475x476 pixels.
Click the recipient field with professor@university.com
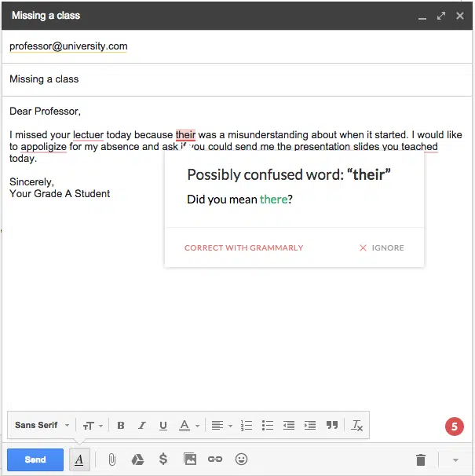pyautogui.click(x=68, y=46)
